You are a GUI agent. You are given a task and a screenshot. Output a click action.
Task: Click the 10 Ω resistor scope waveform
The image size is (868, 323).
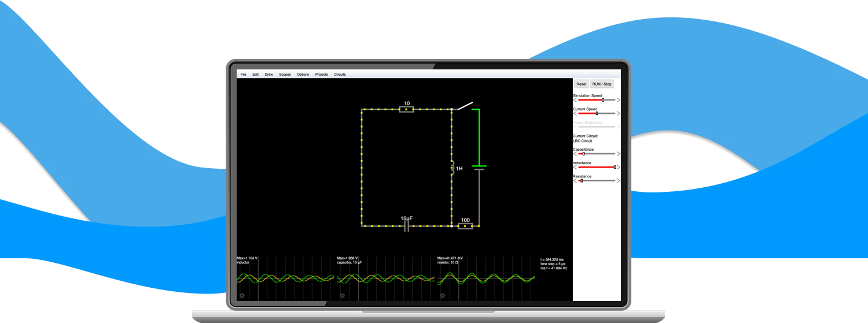tap(486, 279)
